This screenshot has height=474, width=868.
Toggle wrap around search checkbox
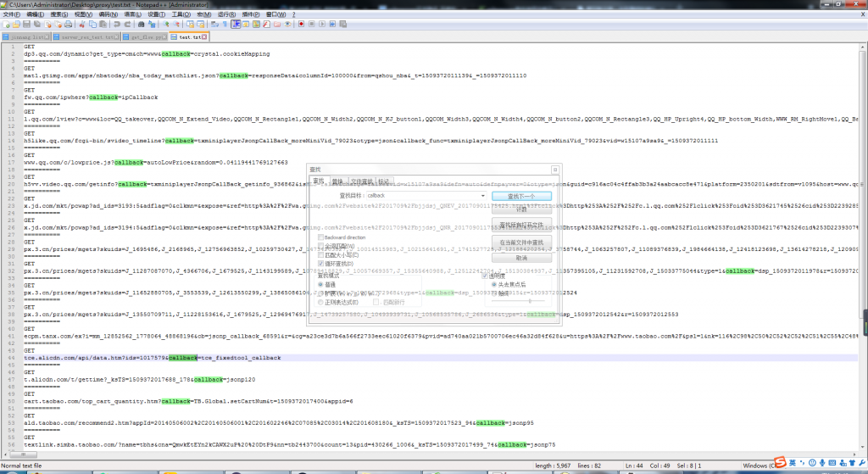point(320,264)
